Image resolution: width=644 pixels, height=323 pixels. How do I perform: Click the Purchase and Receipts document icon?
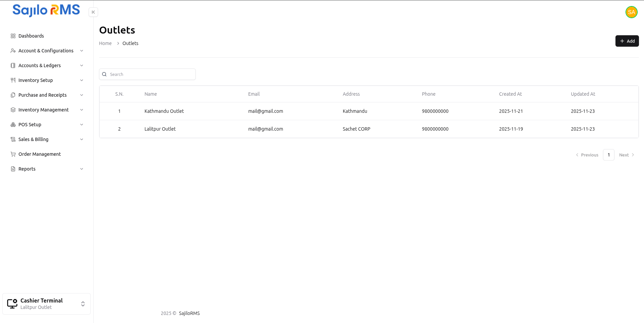pyautogui.click(x=13, y=95)
